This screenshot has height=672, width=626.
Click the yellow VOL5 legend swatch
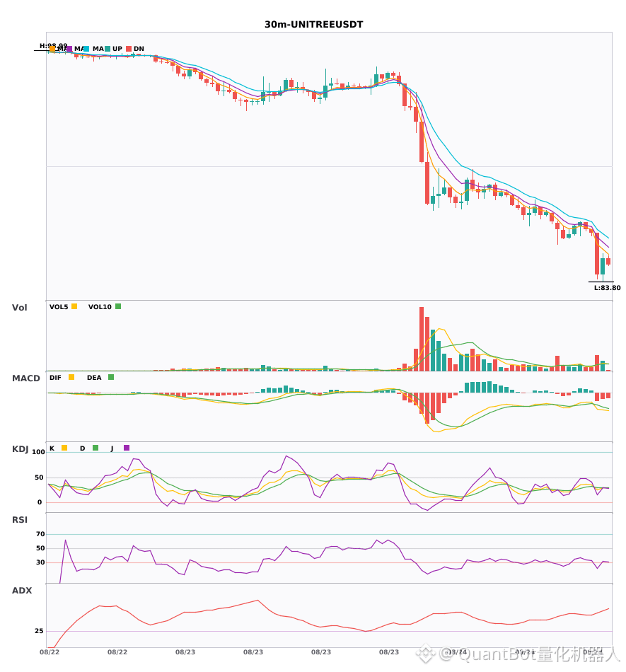pos(74,306)
